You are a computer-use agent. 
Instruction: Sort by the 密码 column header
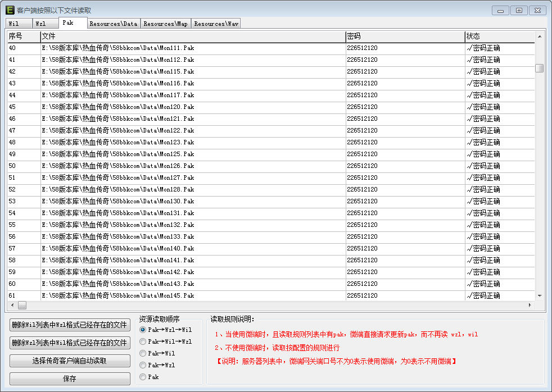coord(405,36)
